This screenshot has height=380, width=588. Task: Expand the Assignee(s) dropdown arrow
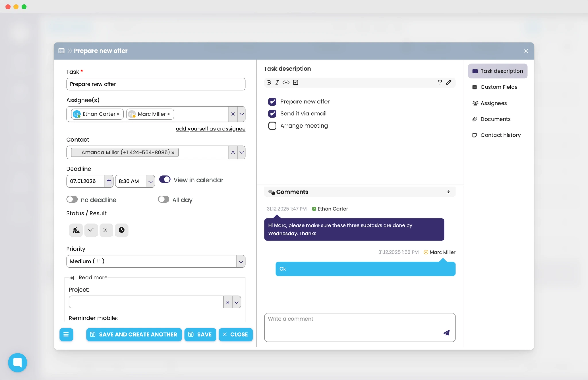241,114
